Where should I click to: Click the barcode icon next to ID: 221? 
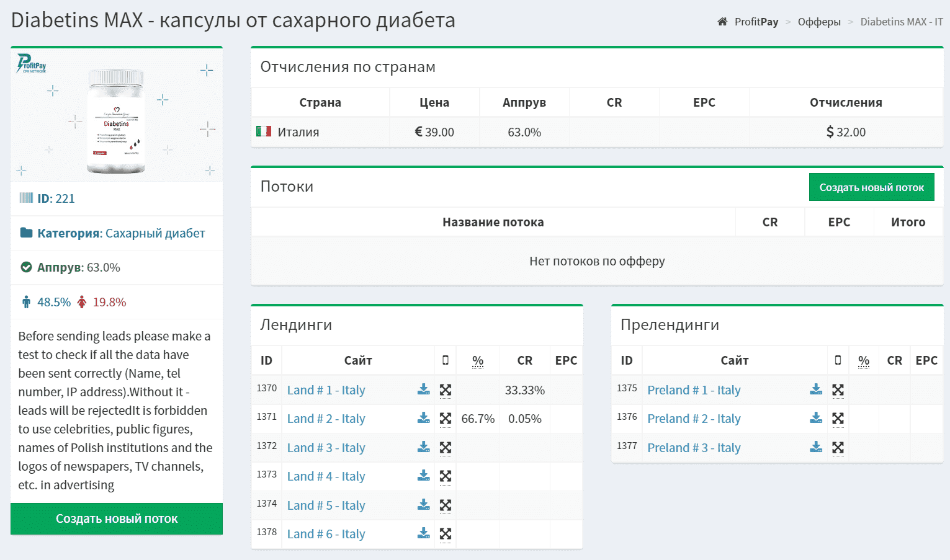click(x=26, y=198)
